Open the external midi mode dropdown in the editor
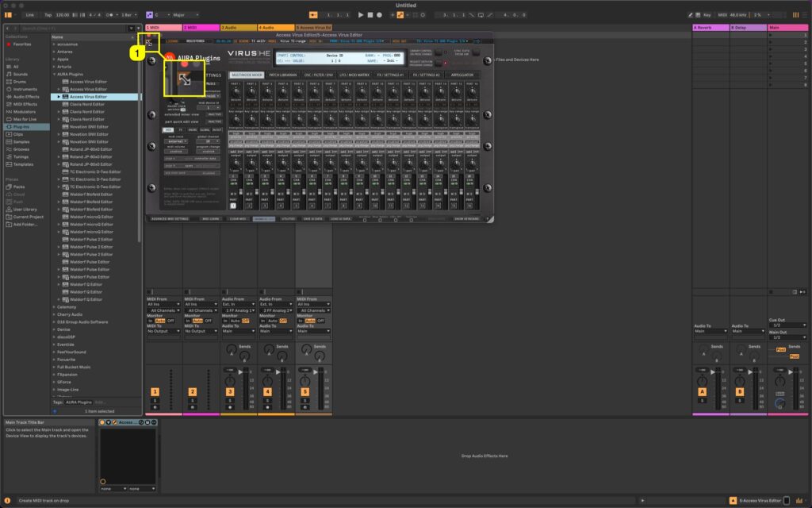The height and width of the screenshot is (508, 812). pyautogui.click(x=175, y=141)
